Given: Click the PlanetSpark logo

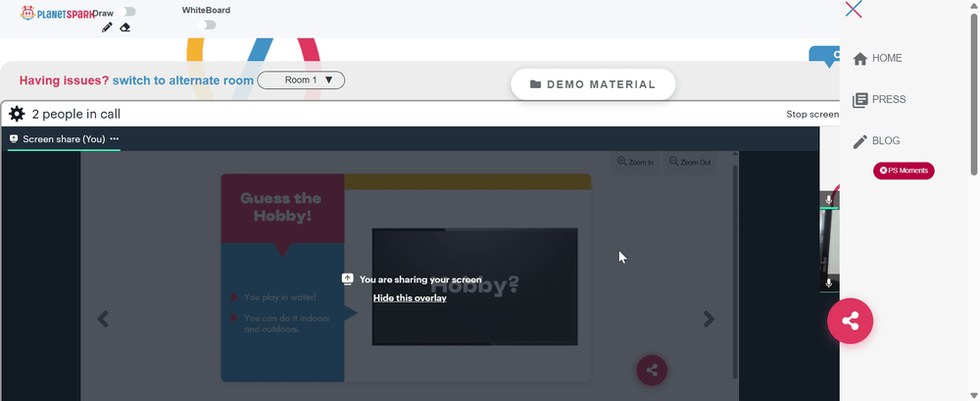Looking at the screenshot, I should 58,13.
